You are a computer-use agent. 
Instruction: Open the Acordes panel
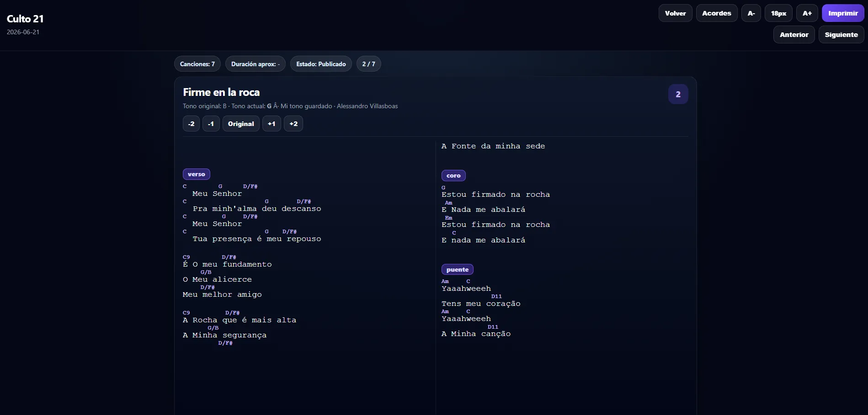tap(716, 13)
